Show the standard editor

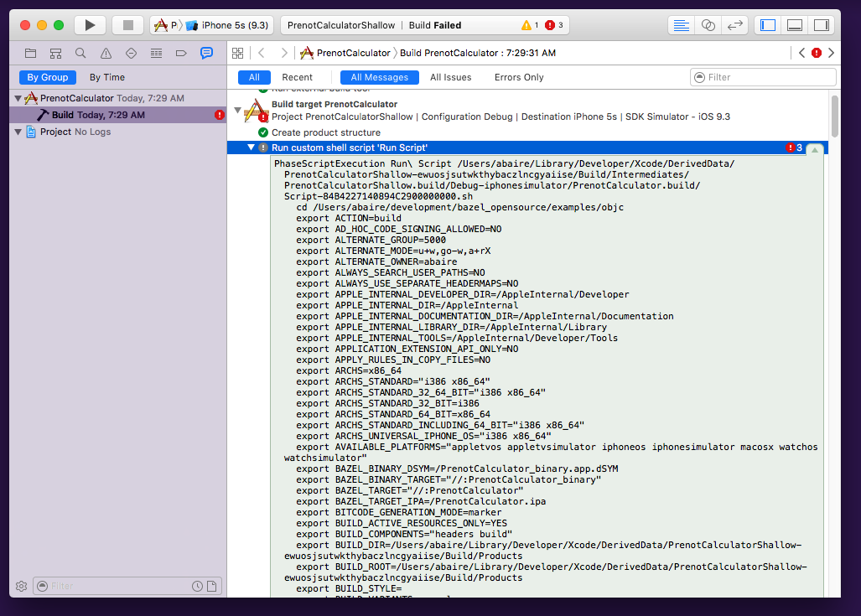coord(682,25)
